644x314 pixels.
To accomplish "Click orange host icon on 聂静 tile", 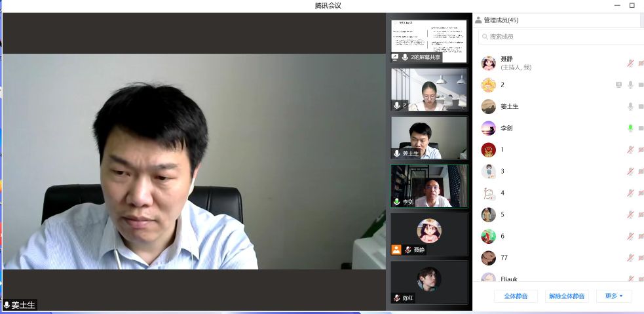I will coord(396,250).
